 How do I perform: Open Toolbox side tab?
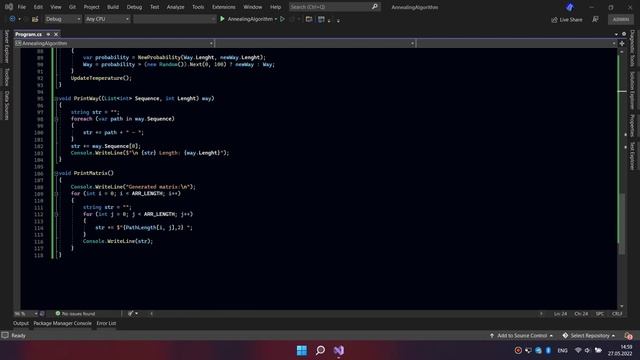[7, 77]
